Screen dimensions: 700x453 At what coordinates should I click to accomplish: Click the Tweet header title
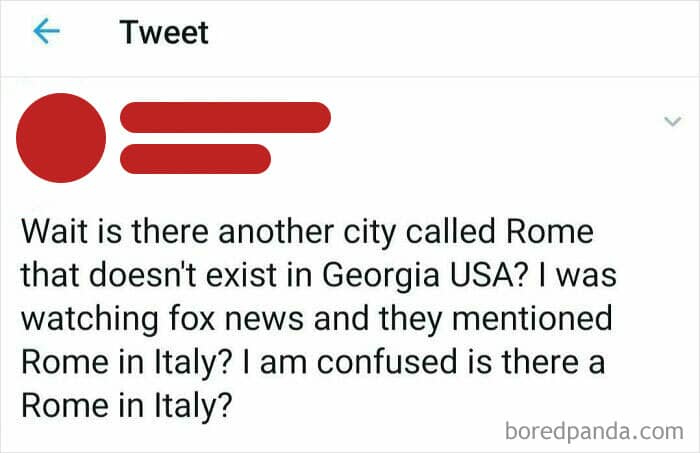click(x=164, y=33)
